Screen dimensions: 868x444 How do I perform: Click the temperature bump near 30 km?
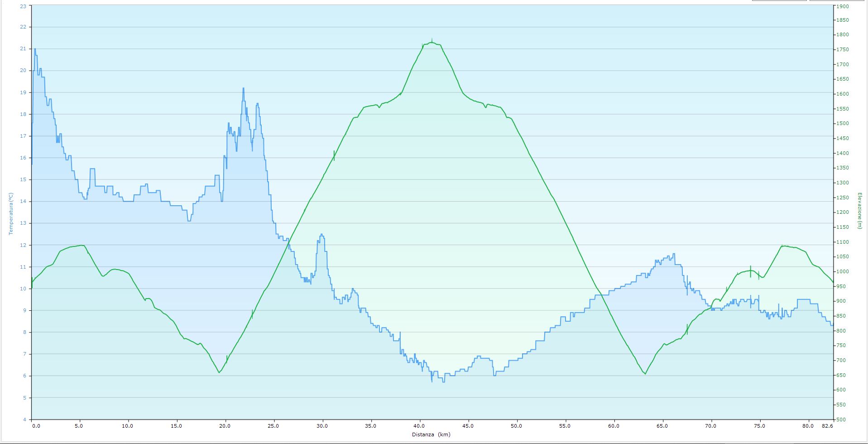pyautogui.click(x=321, y=235)
